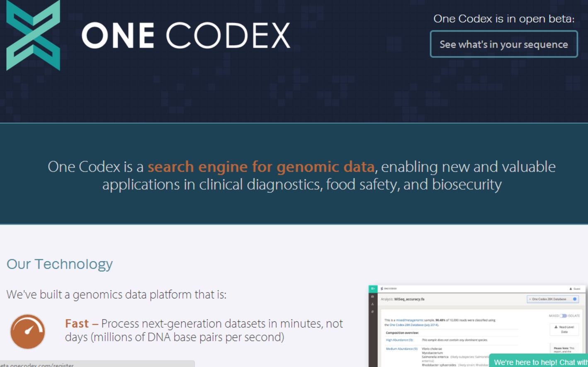This screenshot has width=588, height=367.
Task: Click the teal One Codex X logo
Action: coord(33,35)
